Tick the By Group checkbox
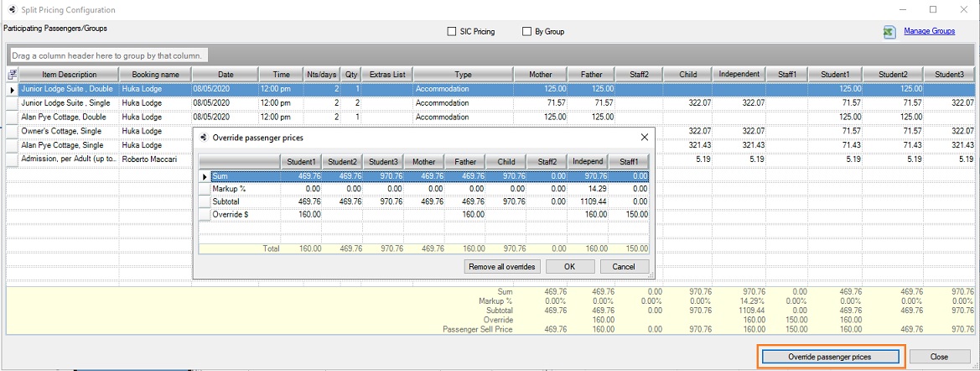Image resolution: width=980 pixels, height=371 pixels. tap(527, 32)
